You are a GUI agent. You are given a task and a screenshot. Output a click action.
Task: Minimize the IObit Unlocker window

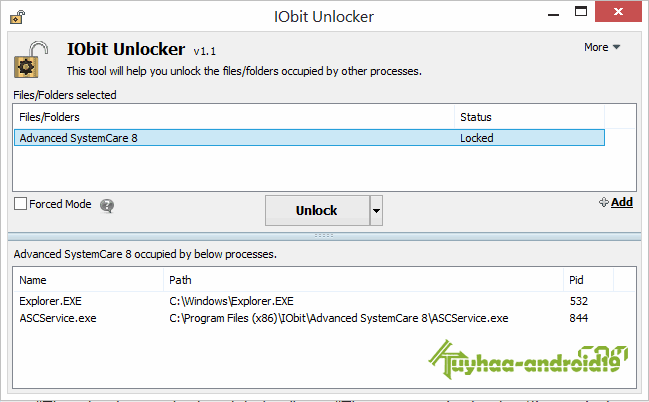point(553,13)
